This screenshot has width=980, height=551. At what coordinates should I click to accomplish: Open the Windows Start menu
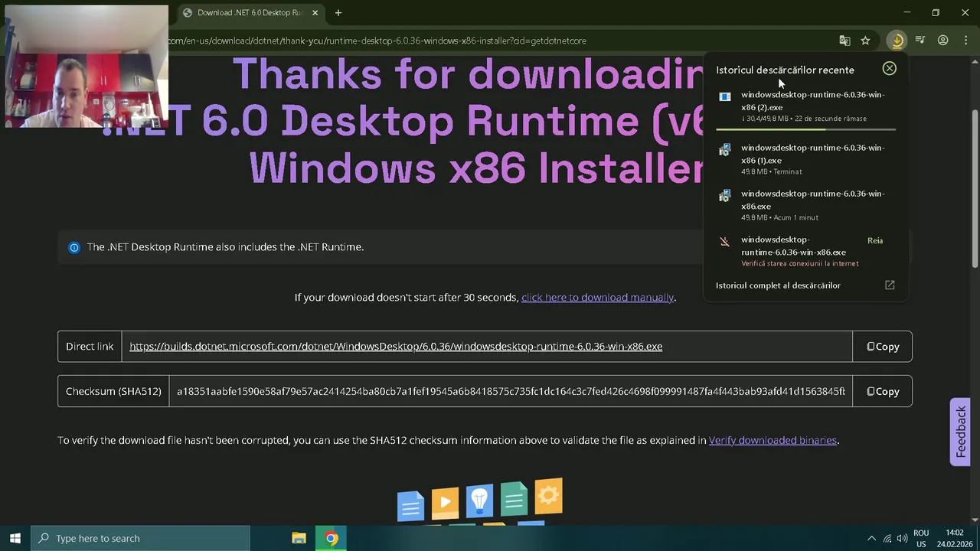(15, 538)
